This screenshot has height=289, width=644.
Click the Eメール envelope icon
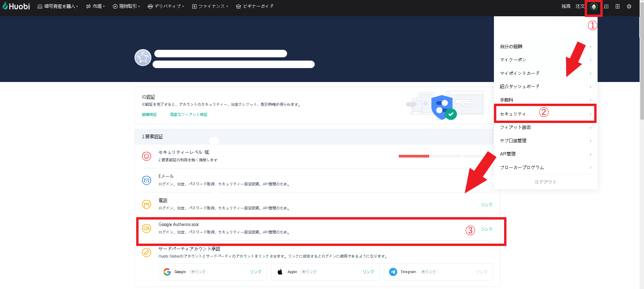pyautogui.click(x=146, y=180)
